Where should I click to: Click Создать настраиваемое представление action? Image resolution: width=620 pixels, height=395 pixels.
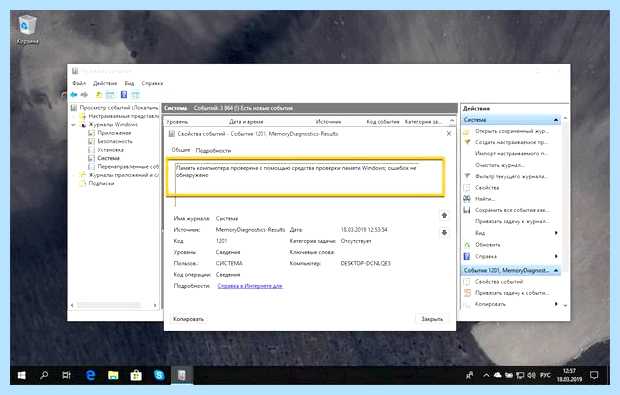point(511,142)
